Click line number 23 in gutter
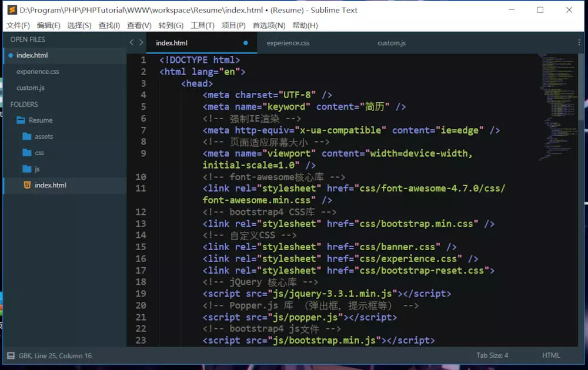 coord(141,341)
